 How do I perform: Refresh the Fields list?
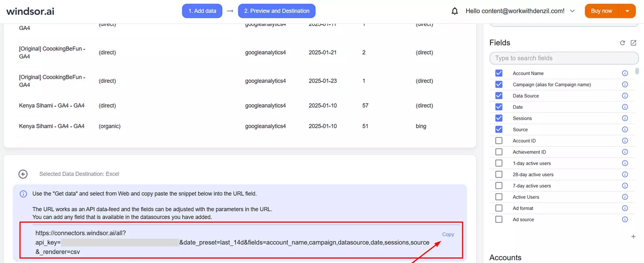coord(622,43)
